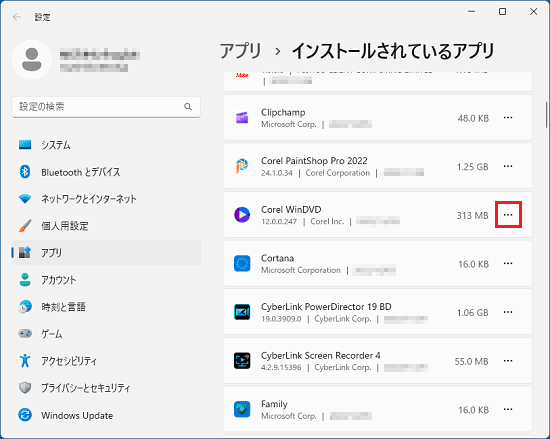The width and height of the screenshot is (550, 439).
Task: Open more options for Corel PaintShop Pro 2022
Action: point(508,166)
